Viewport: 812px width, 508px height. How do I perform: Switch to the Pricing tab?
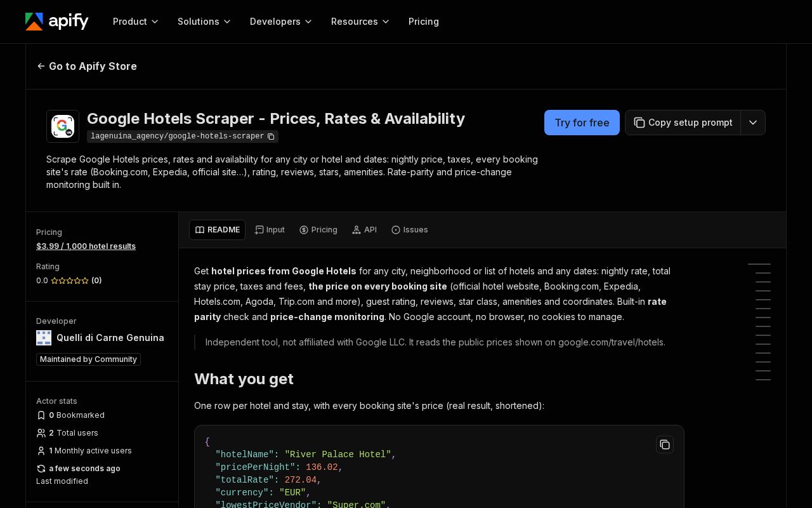[x=318, y=230]
